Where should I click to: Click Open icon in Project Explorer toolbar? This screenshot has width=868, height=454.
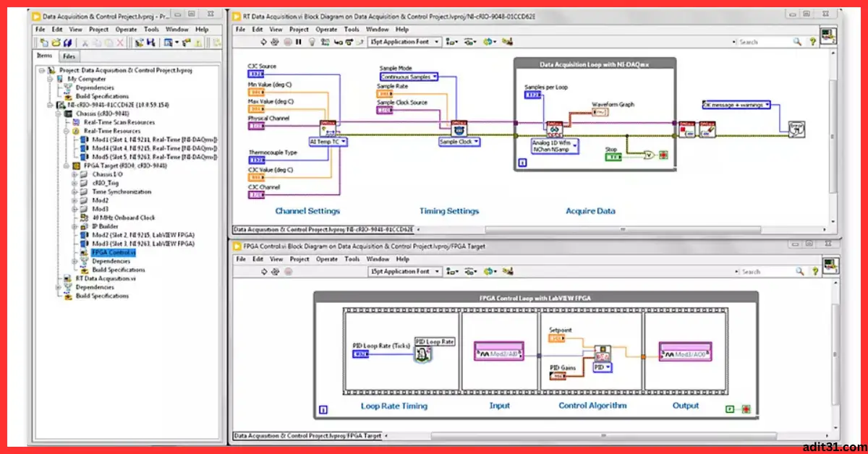point(56,43)
